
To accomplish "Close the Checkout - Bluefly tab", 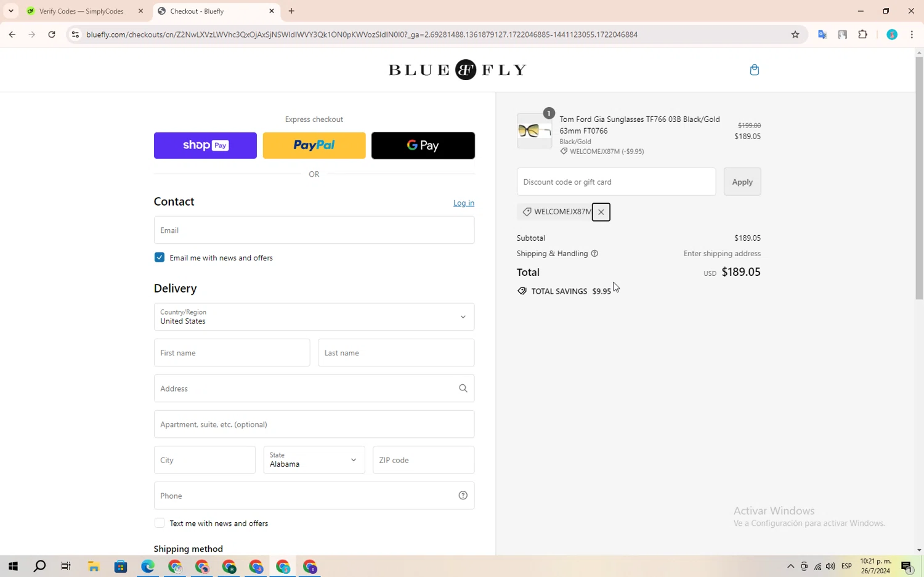I will point(272,11).
